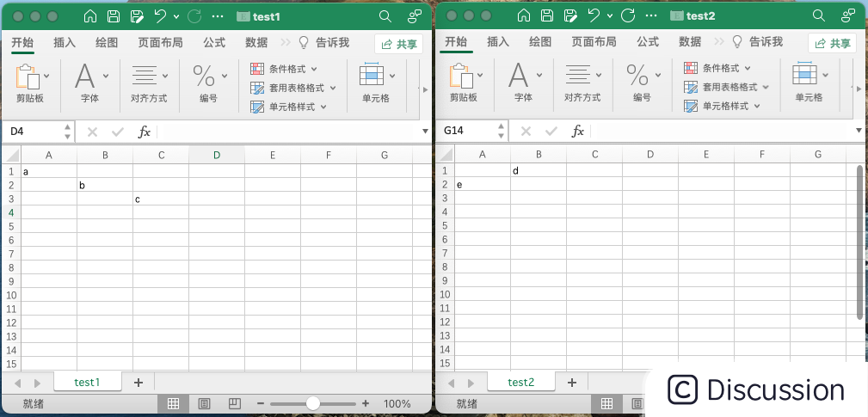Expand formula bar arrow in test1
Screen dimensions: 868x417
tap(425, 132)
